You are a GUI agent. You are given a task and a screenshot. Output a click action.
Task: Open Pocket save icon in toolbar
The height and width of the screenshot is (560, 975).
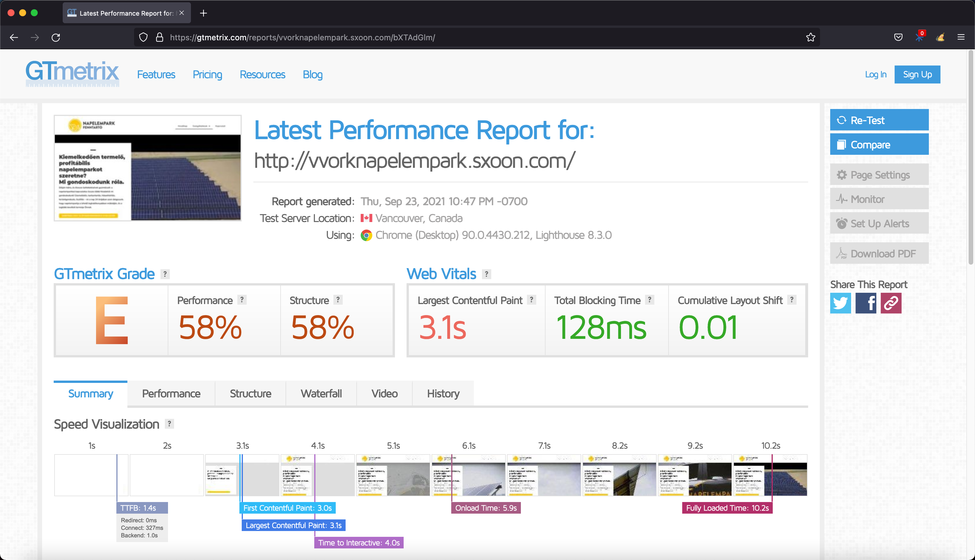coord(898,37)
